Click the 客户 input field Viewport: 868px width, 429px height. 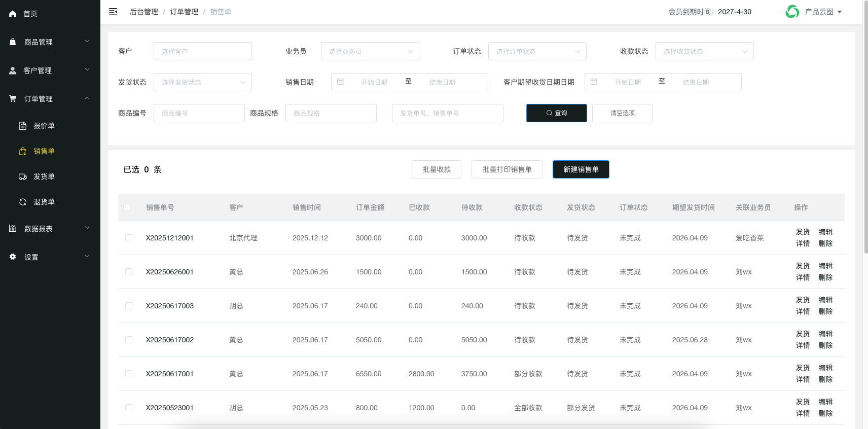[203, 51]
